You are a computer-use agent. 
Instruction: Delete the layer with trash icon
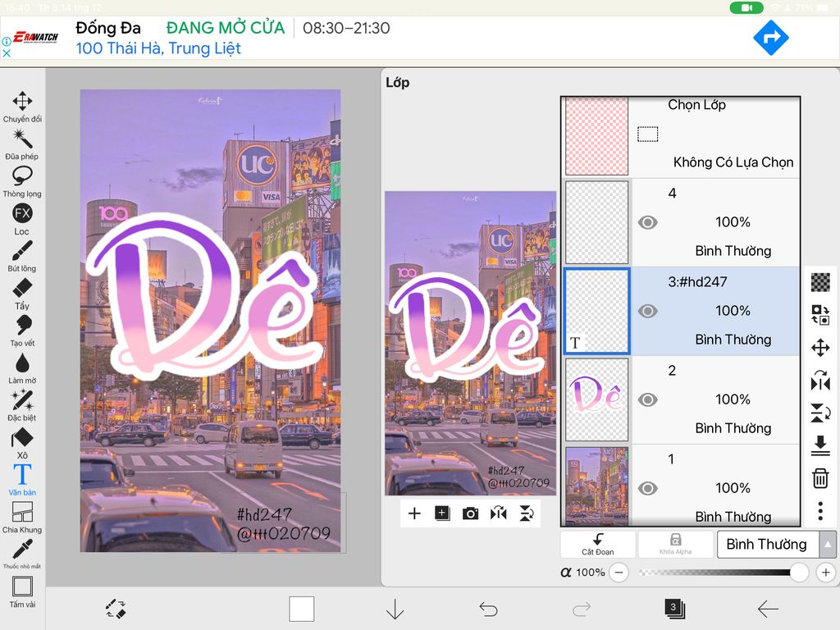click(x=820, y=478)
